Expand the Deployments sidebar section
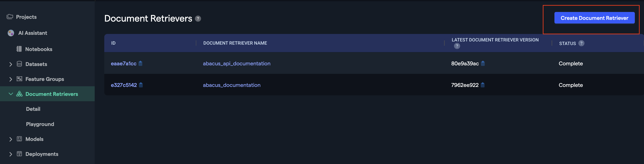The width and height of the screenshot is (644, 164). point(10,154)
